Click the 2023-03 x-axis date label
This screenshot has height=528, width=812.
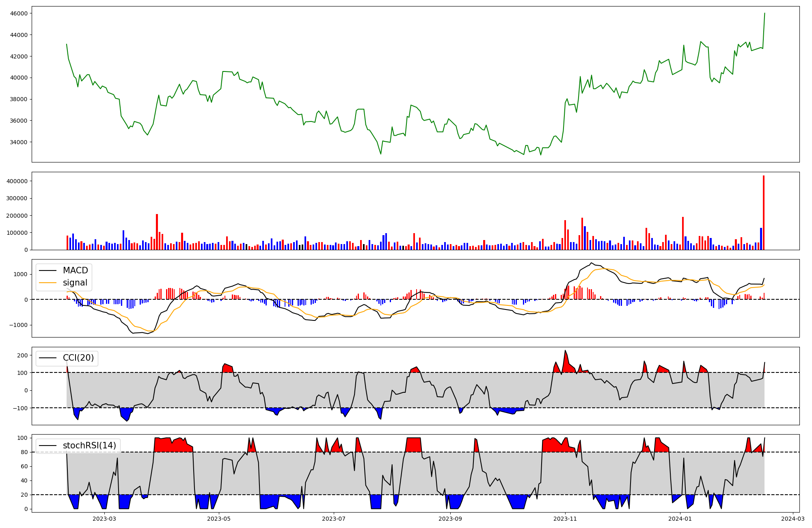pos(104,519)
